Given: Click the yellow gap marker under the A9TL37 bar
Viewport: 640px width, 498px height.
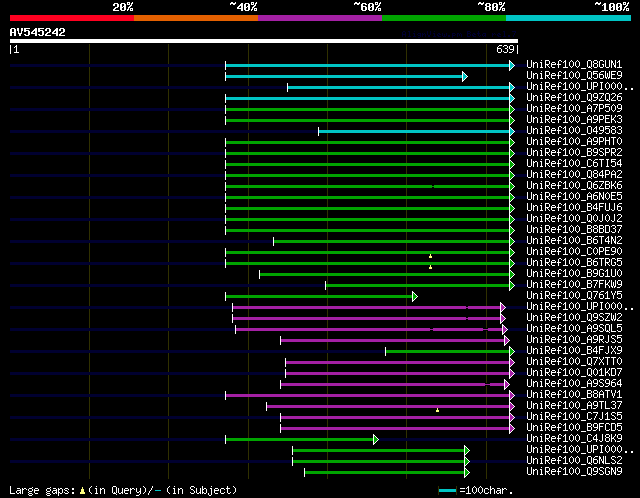Looking at the screenshot, I should pos(438,410).
